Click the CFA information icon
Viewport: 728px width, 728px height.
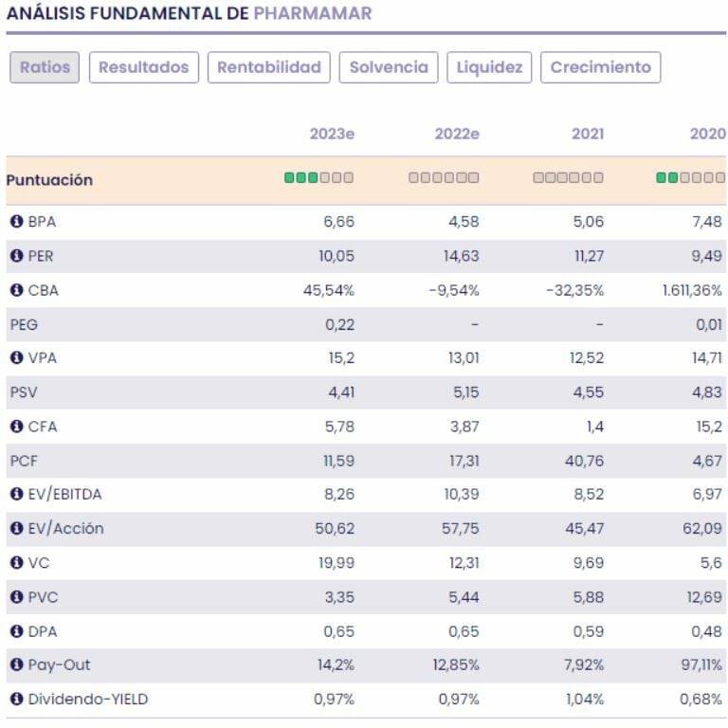[x=17, y=427]
